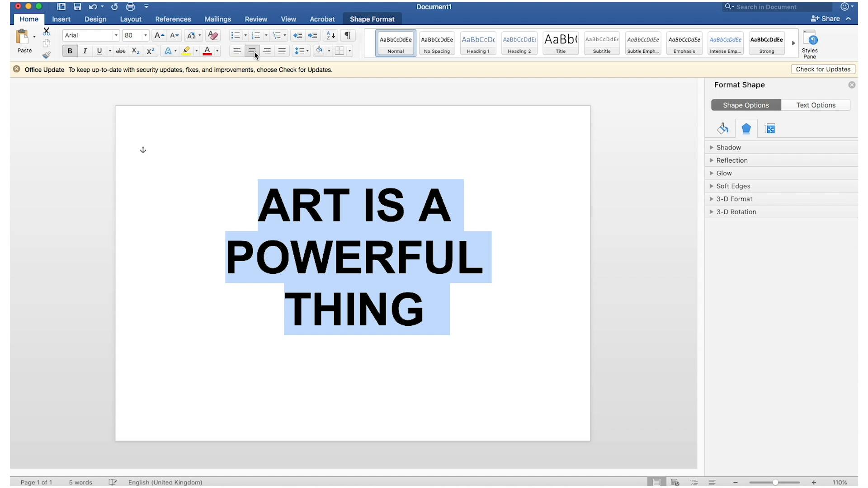Toggle Underline formatting
Screen dimensions: 868x488
click(x=99, y=51)
